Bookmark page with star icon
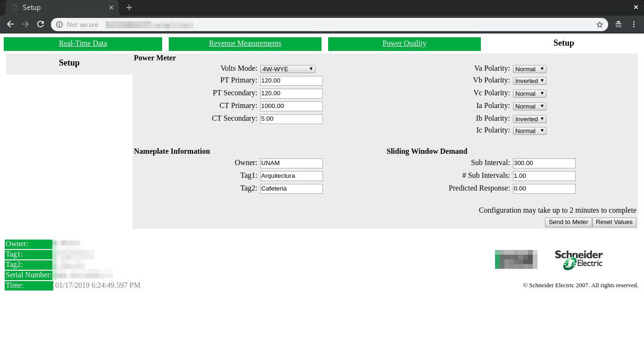The height and width of the screenshot is (349, 644). coord(599,25)
